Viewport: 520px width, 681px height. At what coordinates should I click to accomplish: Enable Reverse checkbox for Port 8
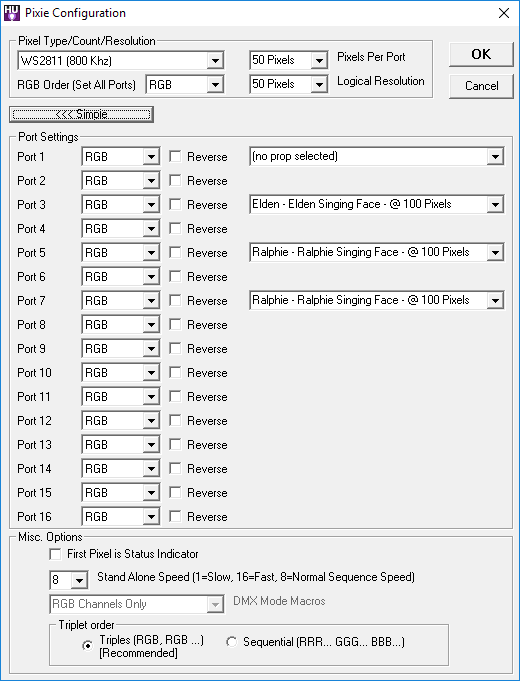(175, 324)
